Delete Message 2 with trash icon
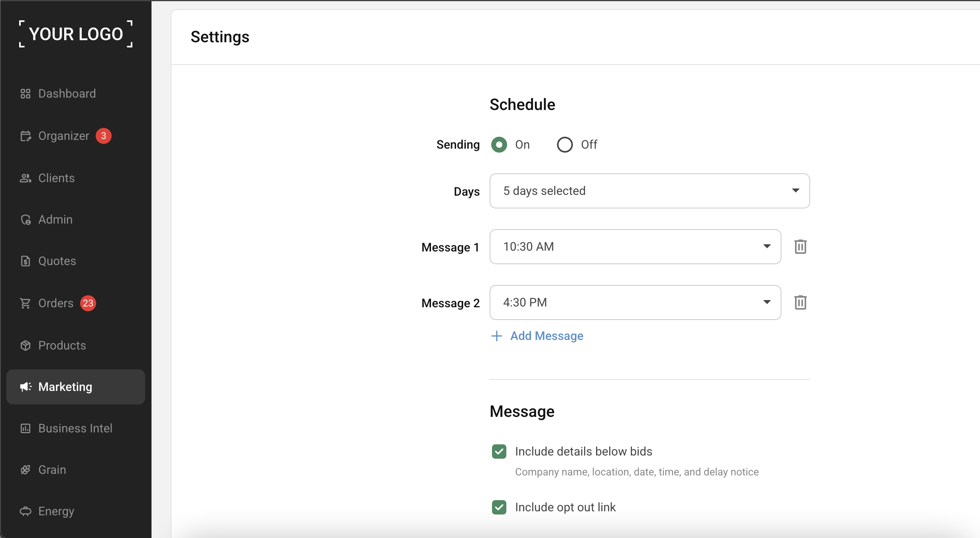This screenshot has height=538, width=980. pos(800,302)
